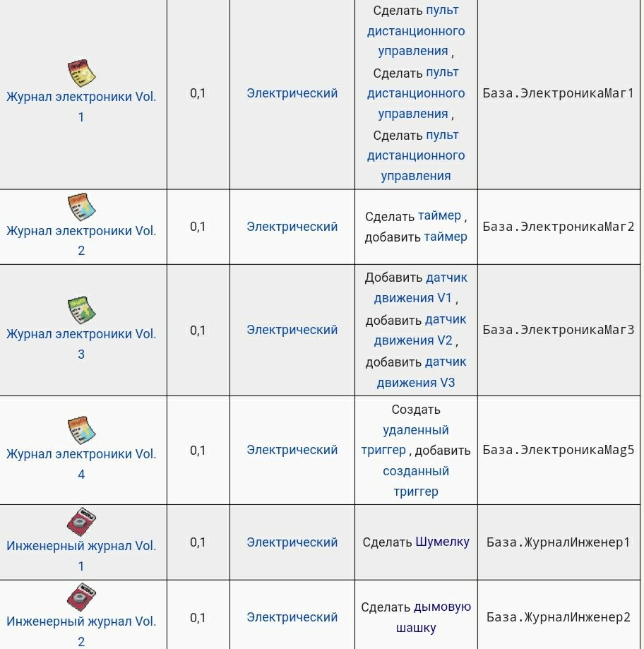Select the База.ЭлектроникаMag5 item ID text
644x649 pixels.
point(559,450)
